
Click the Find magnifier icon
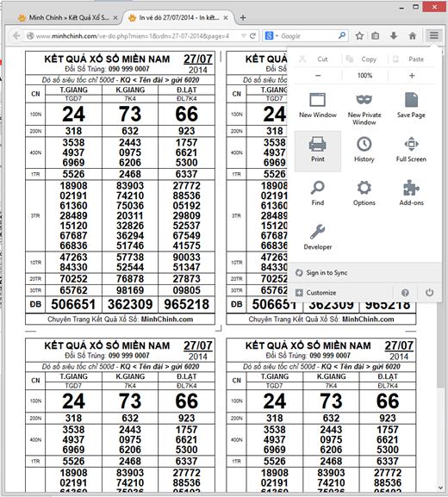pos(317,188)
